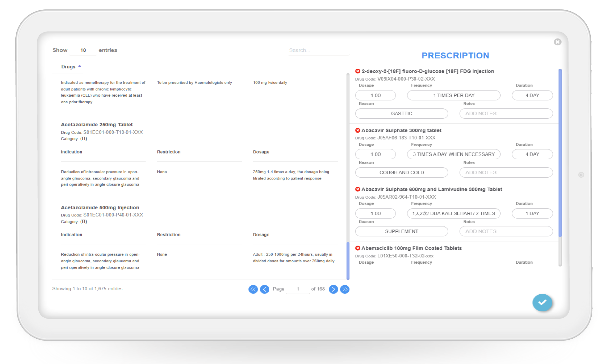The width and height of the screenshot is (607, 364).
Task: Go to first page of drugs
Action: coord(253,289)
